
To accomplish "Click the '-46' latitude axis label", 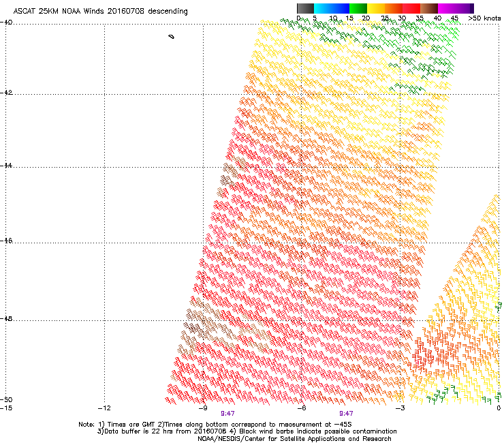I will tap(6, 241).
